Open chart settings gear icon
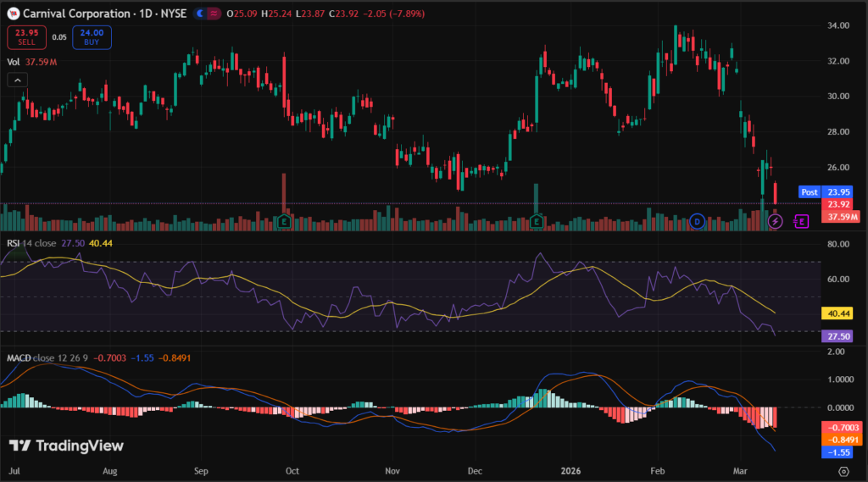The image size is (868, 482). 843,470
